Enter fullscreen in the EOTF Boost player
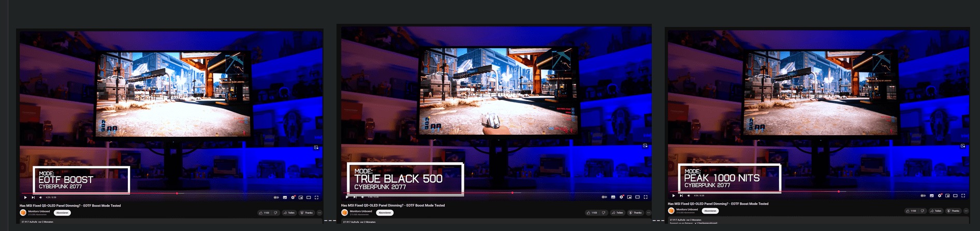 [316, 197]
